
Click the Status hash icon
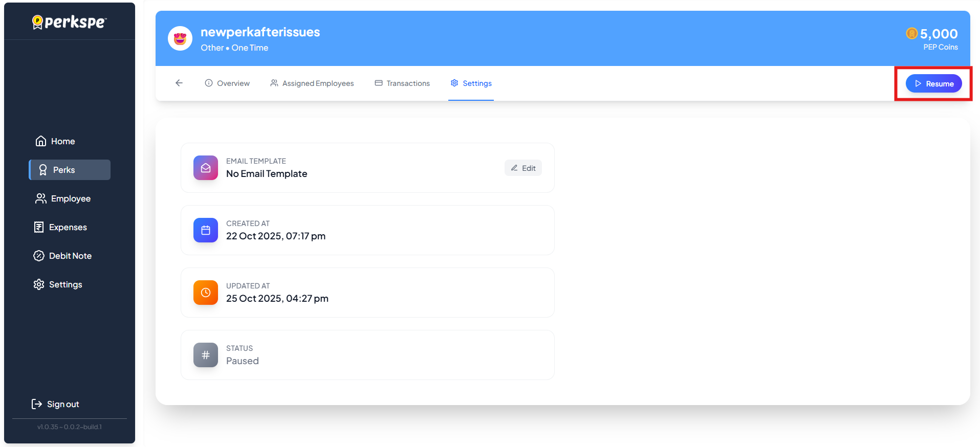point(206,355)
